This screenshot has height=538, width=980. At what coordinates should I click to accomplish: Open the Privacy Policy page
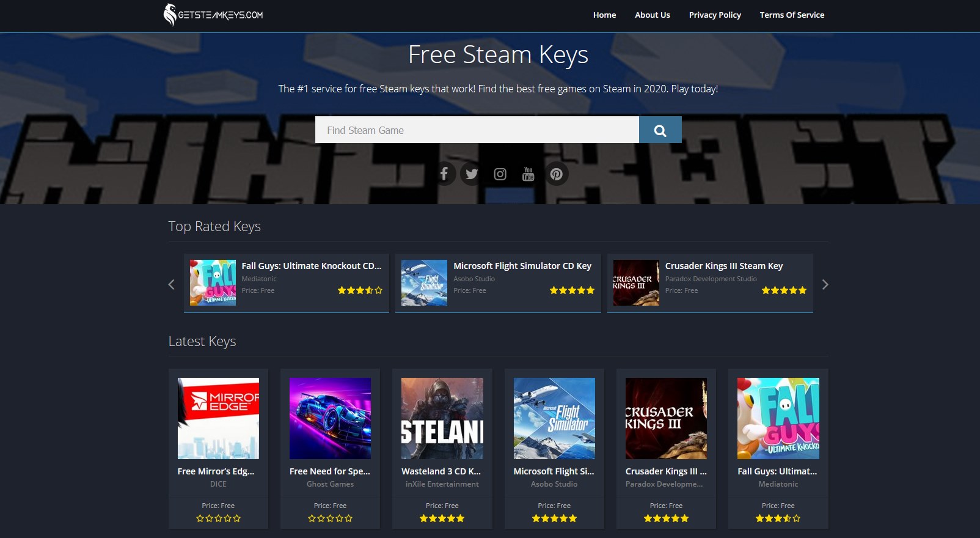pyautogui.click(x=715, y=15)
